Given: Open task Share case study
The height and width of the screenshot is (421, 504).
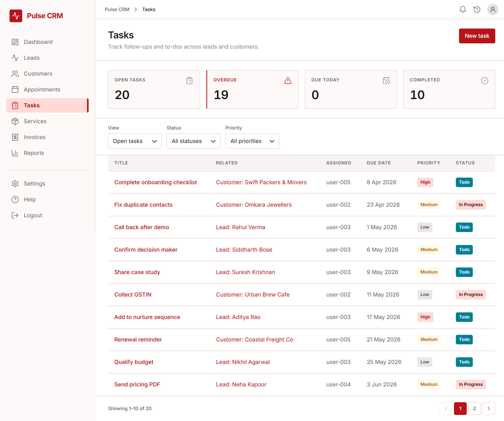Looking at the screenshot, I should tap(137, 272).
